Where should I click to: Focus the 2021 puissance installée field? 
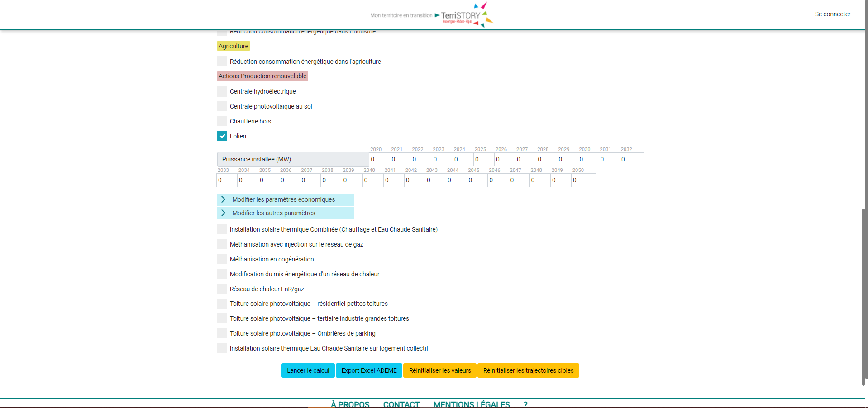pyautogui.click(x=400, y=159)
